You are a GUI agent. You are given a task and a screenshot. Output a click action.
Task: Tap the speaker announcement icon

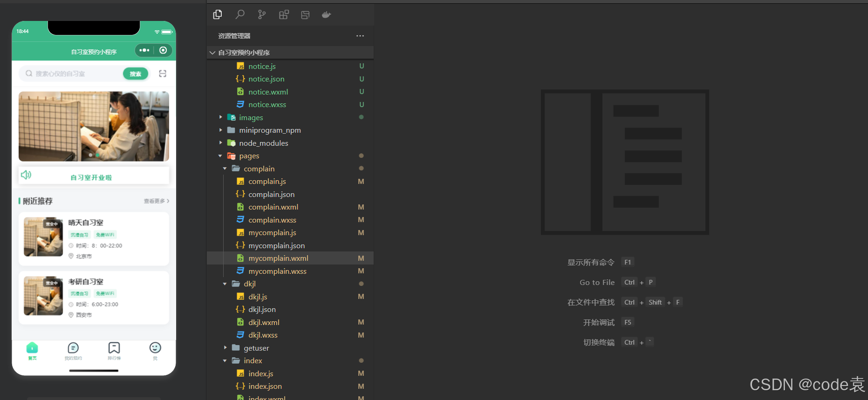point(26,175)
